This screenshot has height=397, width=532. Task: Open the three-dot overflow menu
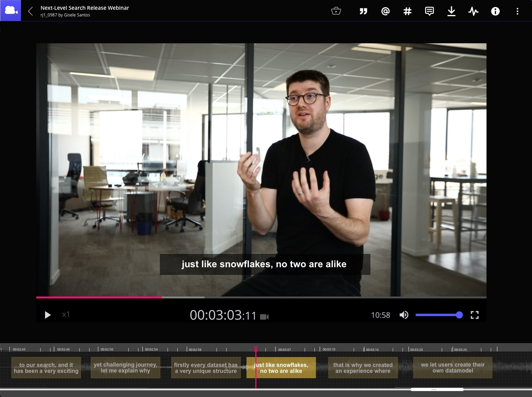517,11
